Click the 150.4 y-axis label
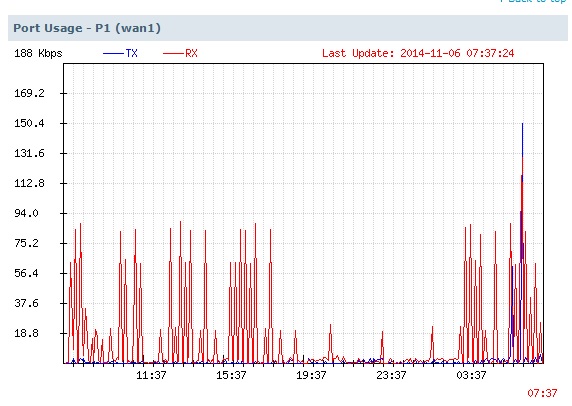The height and width of the screenshot is (406, 572). pyautogui.click(x=29, y=123)
